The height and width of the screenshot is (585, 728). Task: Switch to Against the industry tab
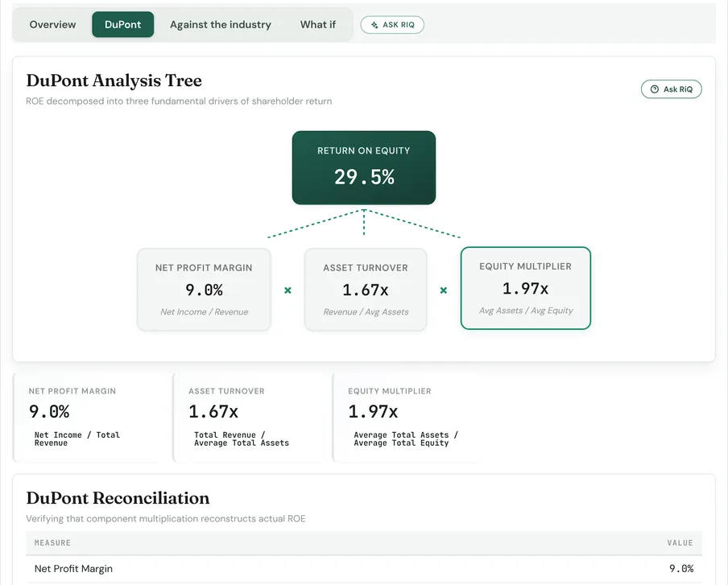(x=220, y=25)
